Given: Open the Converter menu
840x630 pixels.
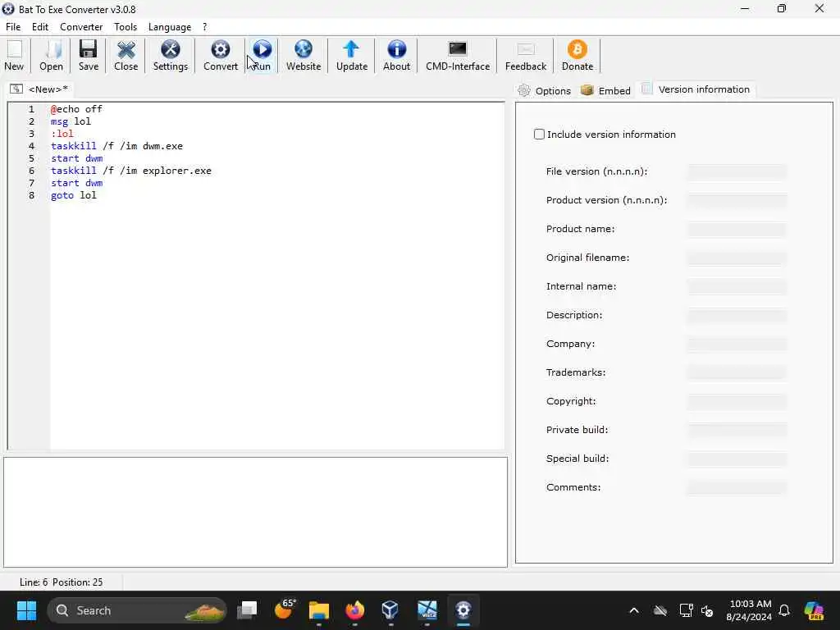Looking at the screenshot, I should click(x=81, y=27).
